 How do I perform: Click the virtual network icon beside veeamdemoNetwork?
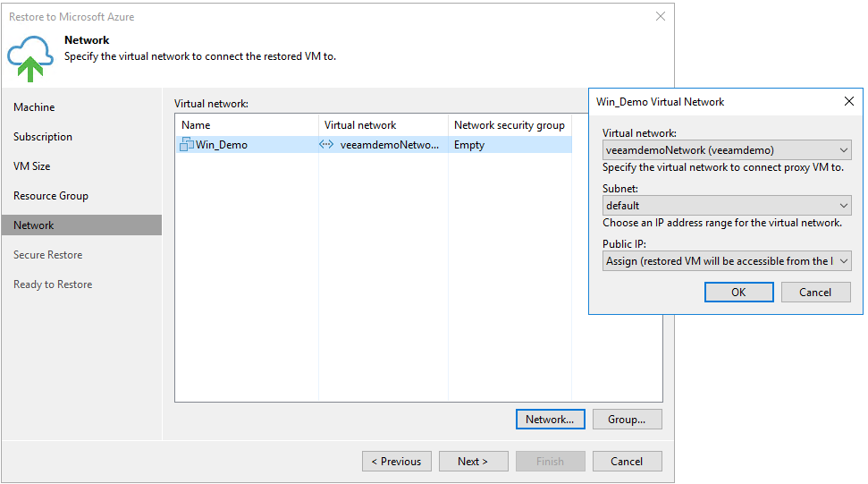pyautogui.click(x=327, y=145)
